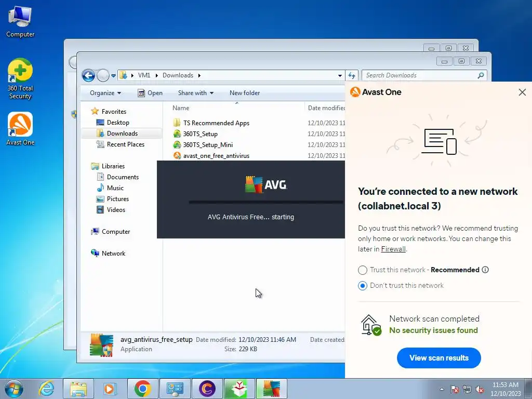Open Control Panel taskbar icon
The width and height of the screenshot is (532, 399).
coord(175,389)
